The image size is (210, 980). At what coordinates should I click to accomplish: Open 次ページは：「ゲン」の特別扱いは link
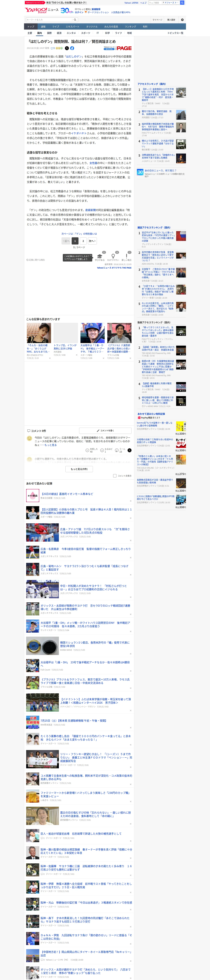pos(79,234)
